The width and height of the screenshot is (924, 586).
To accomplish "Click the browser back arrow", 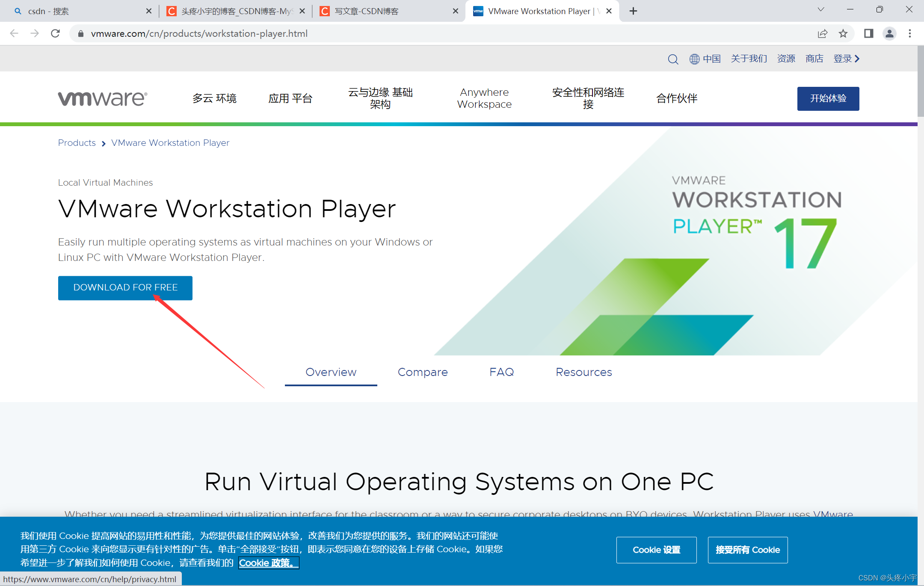I will [x=14, y=33].
